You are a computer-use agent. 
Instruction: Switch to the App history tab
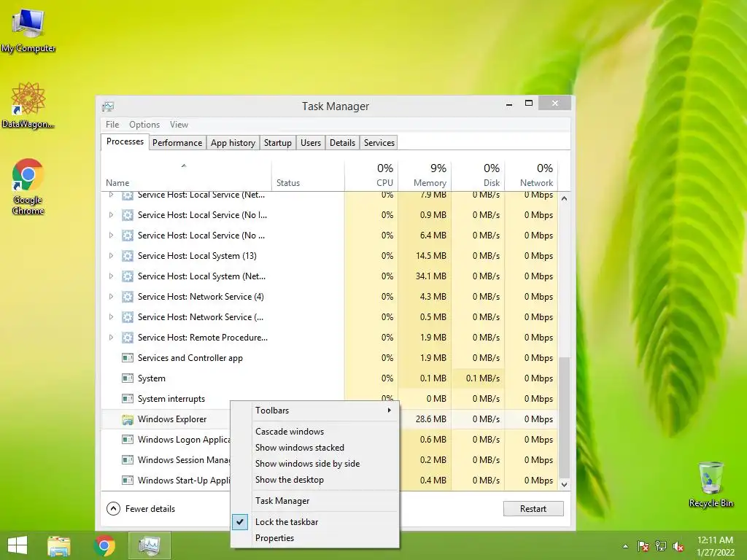click(233, 143)
